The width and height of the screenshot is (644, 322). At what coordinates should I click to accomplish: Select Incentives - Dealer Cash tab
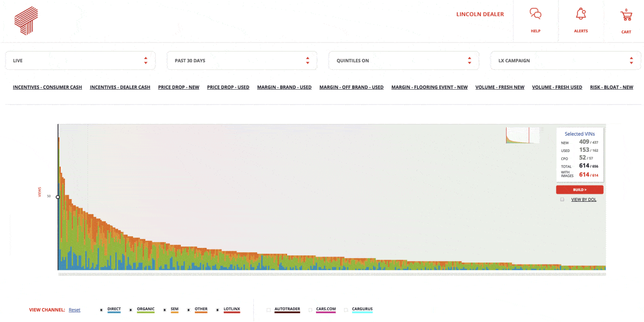tap(120, 87)
